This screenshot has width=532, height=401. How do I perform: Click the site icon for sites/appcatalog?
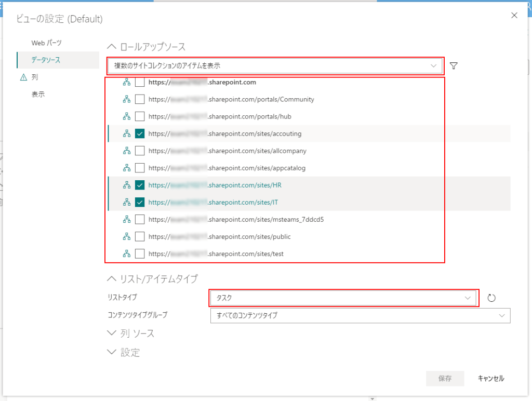(126, 168)
